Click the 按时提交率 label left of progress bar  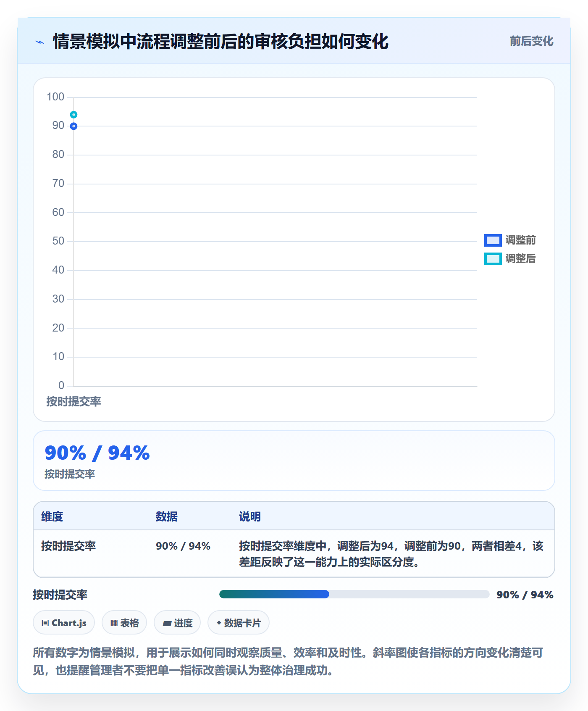pyautogui.click(x=60, y=595)
